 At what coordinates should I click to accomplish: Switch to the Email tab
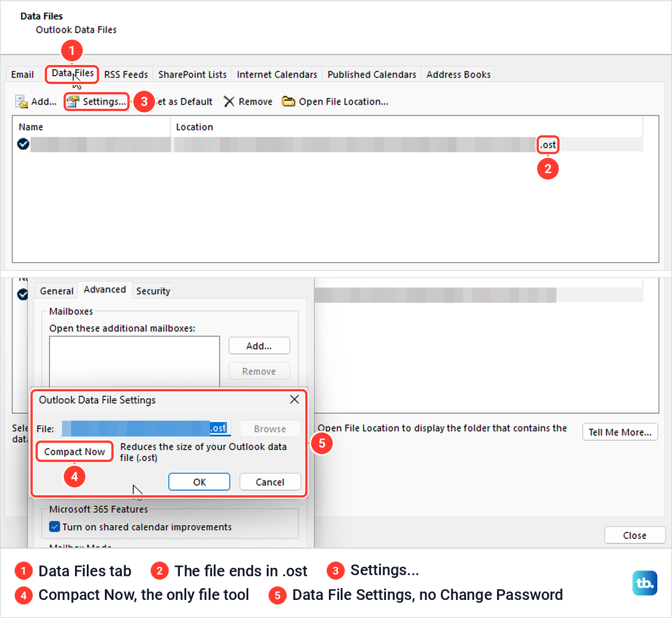(x=22, y=74)
